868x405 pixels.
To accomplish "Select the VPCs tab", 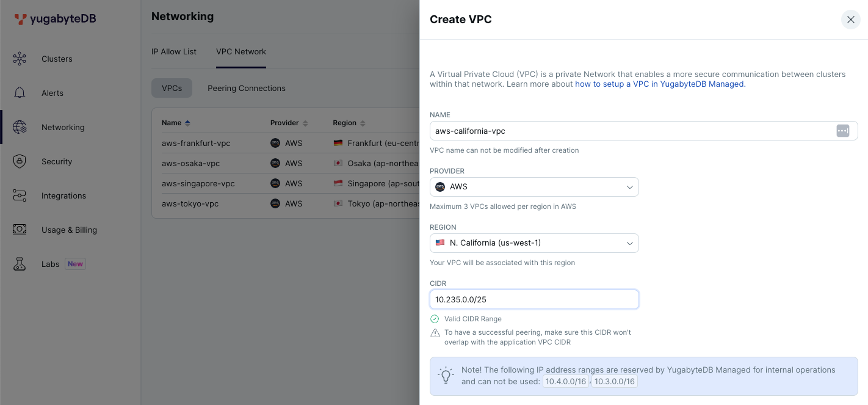I will point(172,88).
